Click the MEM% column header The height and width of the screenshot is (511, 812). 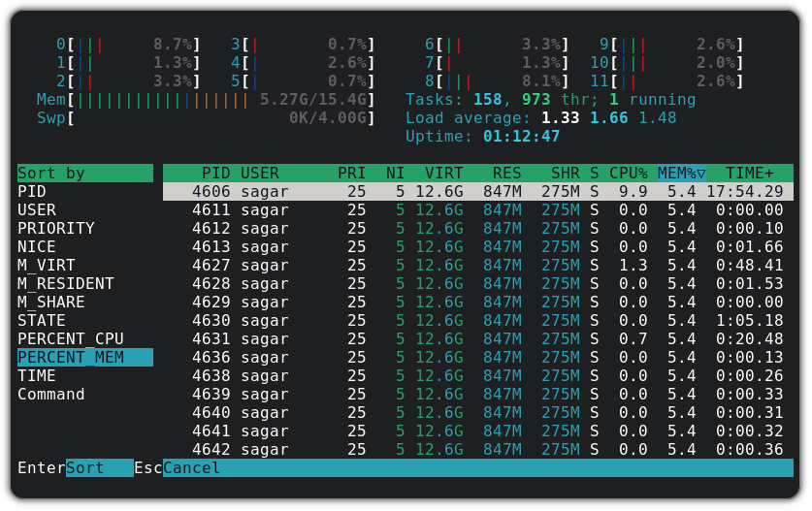tap(681, 174)
